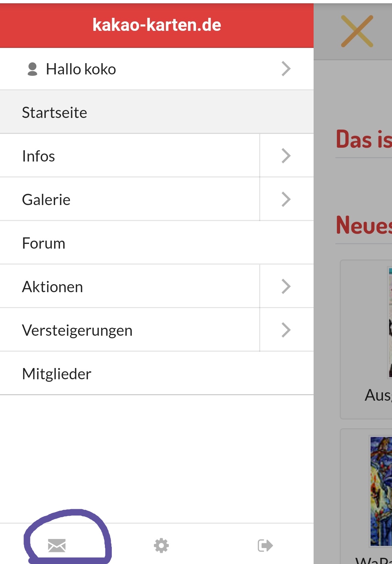
Task: Open messages envelope icon
Action: pos(57,545)
